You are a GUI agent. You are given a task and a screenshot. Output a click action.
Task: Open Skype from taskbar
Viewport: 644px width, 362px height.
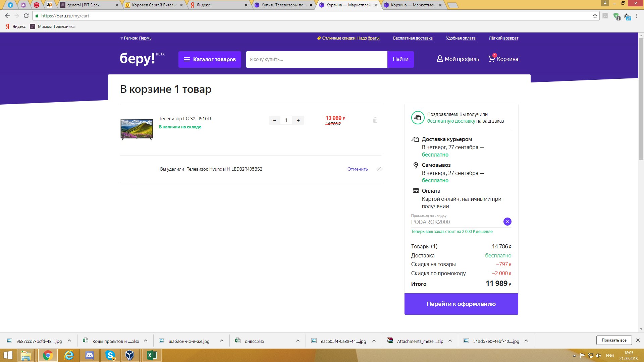(110, 355)
